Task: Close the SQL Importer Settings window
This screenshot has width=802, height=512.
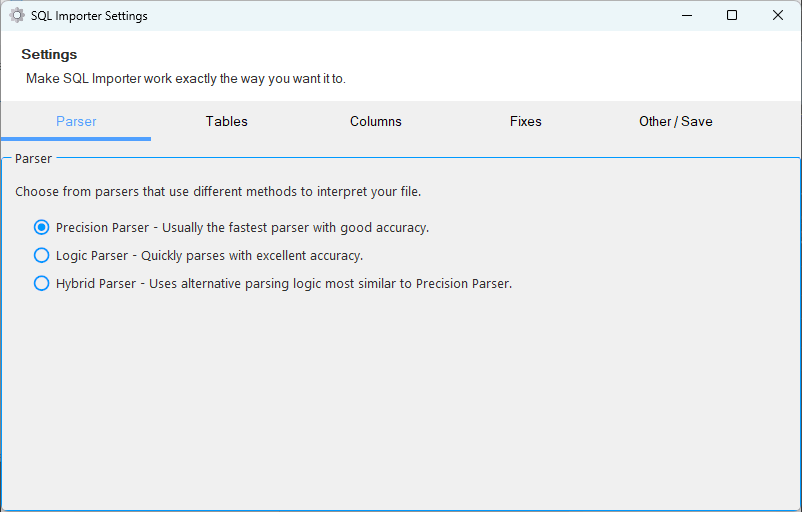Action: coord(777,15)
